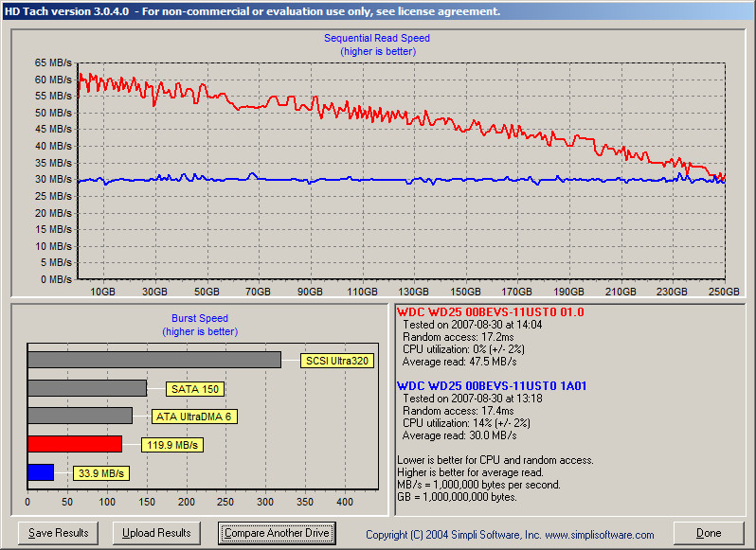
Task: Click the blue 33.9 MB/s burst bar
Action: pyautogui.click(x=41, y=472)
